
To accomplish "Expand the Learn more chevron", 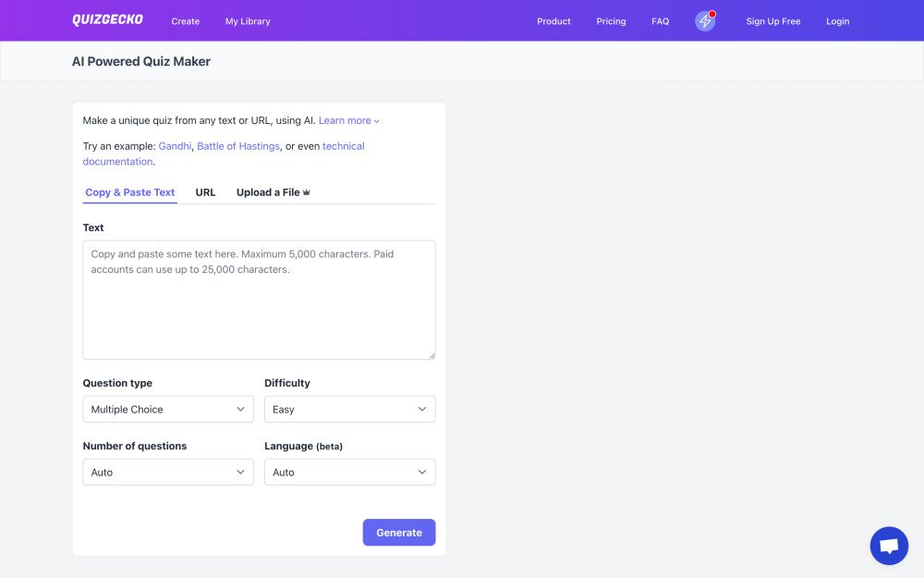I will tap(377, 121).
